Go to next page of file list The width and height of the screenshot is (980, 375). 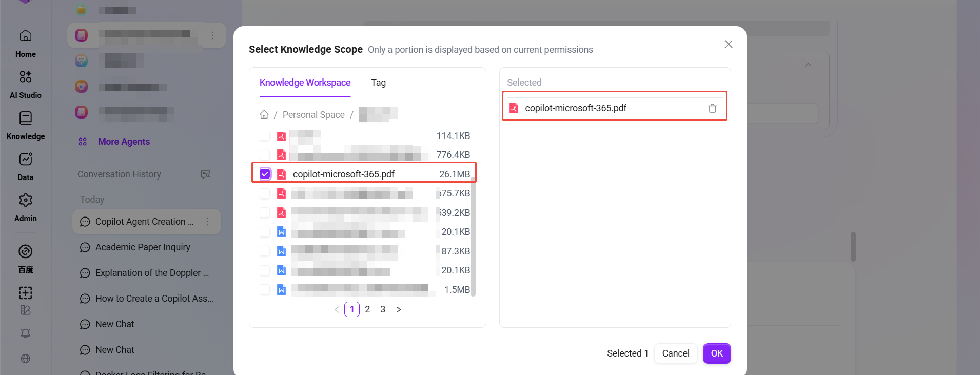coord(399,309)
